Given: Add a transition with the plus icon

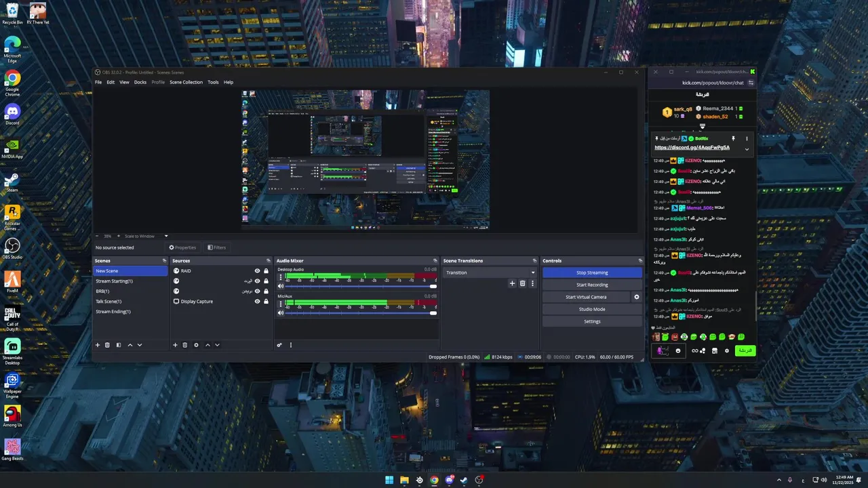Looking at the screenshot, I should coord(512,283).
